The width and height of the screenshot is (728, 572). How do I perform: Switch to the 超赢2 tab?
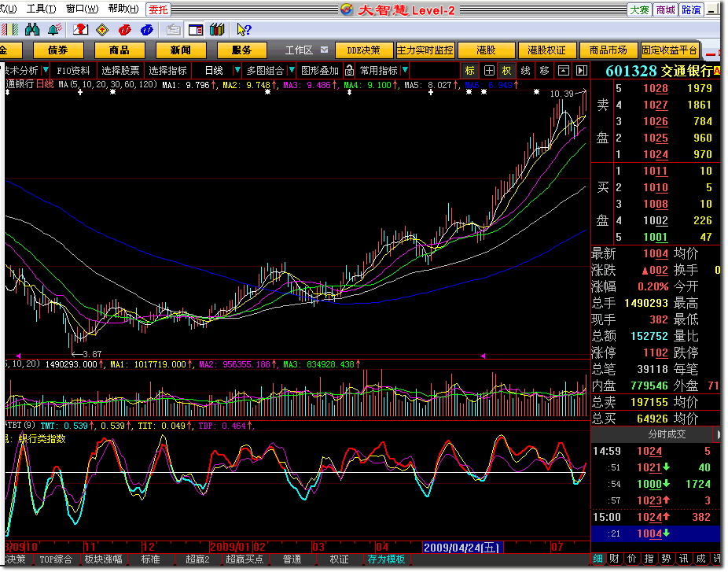(x=198, y=560)
